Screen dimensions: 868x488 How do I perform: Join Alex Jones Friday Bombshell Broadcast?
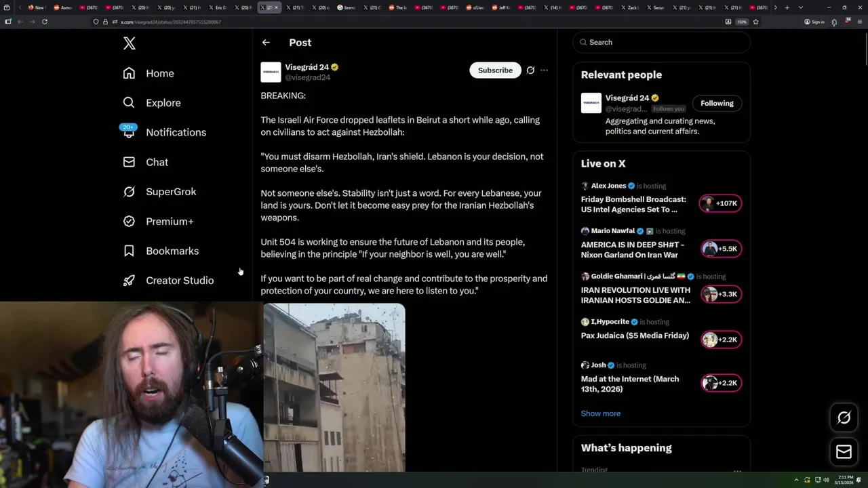coord(633,205)
